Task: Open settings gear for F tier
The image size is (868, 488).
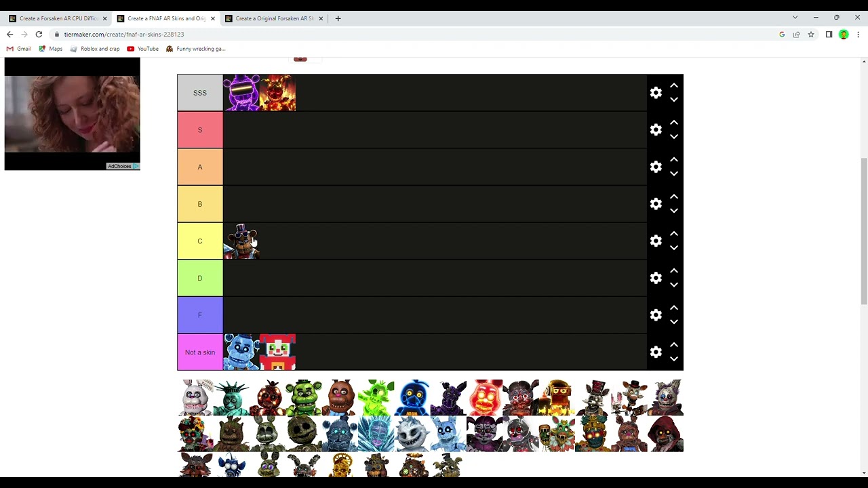Action: tap(656, 315)
